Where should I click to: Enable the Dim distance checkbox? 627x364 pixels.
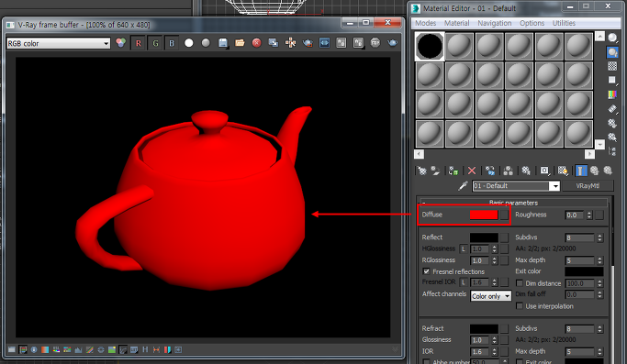pyautogui.click(x=520, y=283)
